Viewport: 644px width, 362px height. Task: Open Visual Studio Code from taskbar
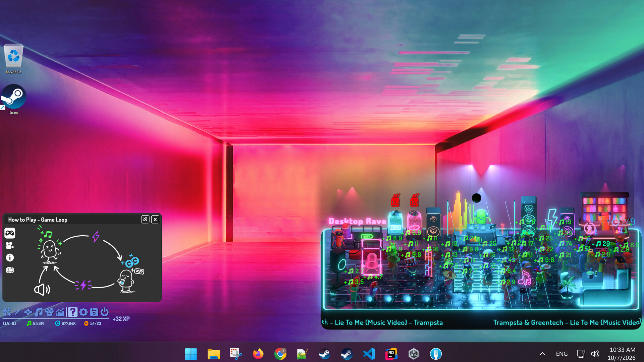[369, 354]
